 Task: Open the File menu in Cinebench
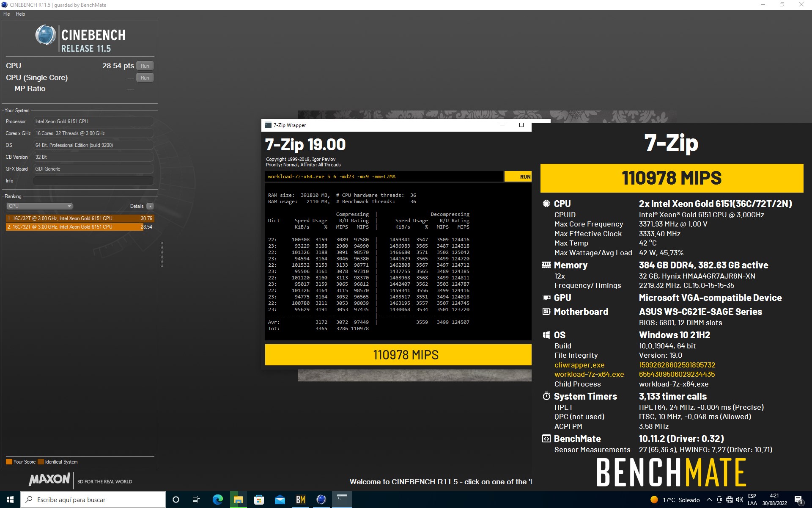click(6, 14)
